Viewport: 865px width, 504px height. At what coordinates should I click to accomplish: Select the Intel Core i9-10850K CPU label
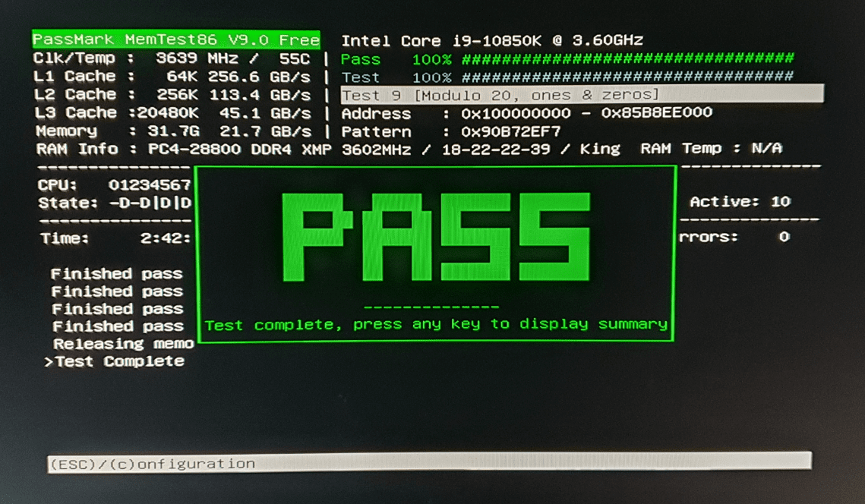[492, 41]
